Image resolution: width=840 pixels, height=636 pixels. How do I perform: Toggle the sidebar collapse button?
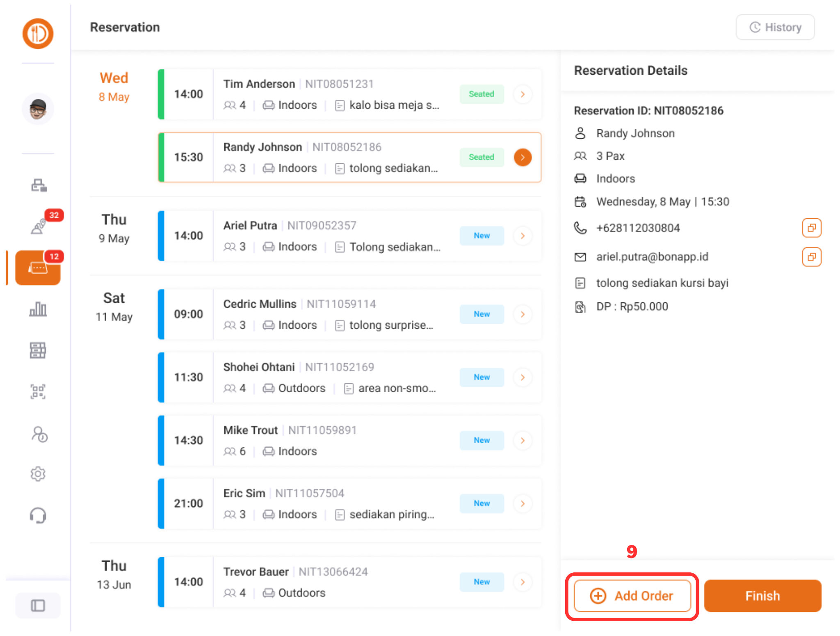[x=38, y=605]
